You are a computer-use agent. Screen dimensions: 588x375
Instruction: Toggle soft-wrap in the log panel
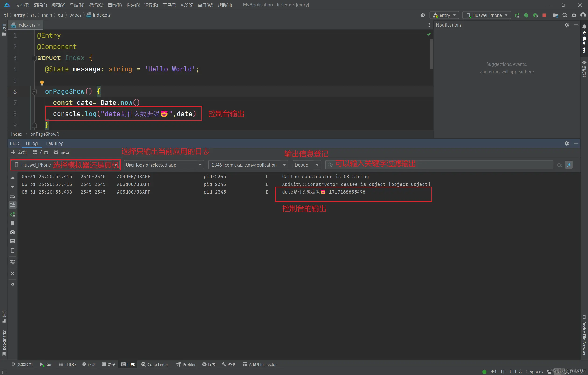(x=13, y=196)
